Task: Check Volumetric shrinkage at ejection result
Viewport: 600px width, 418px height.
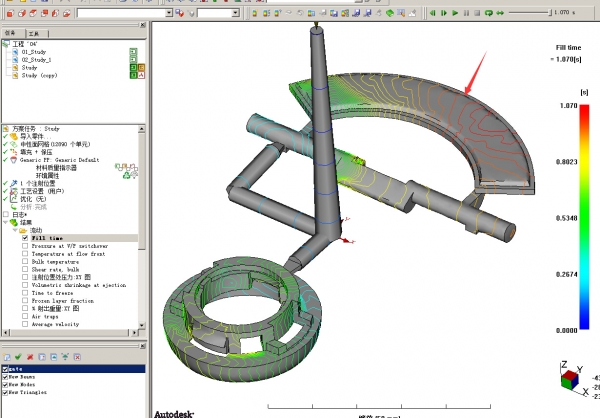Action: [x=25, y=285]
